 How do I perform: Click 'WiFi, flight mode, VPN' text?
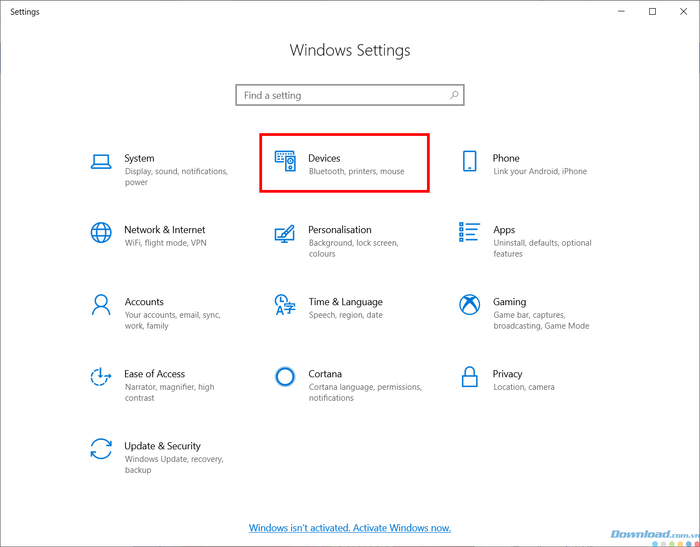click(x=166, y=243)
